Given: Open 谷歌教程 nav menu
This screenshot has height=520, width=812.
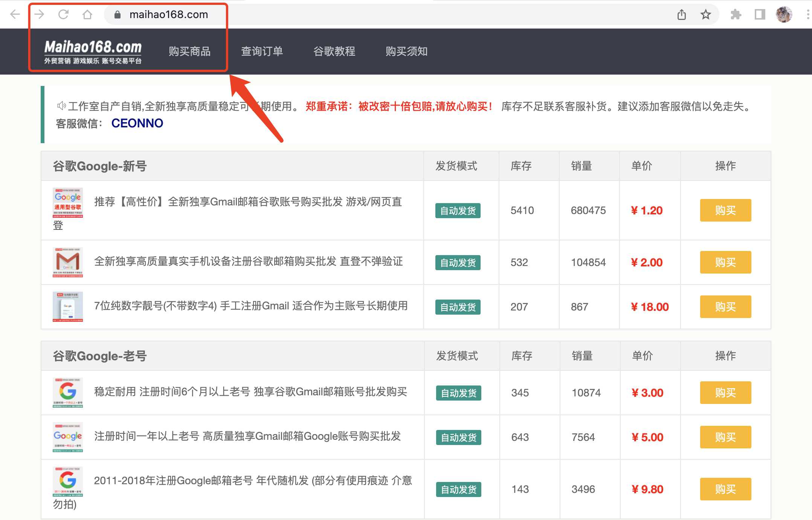Looking at the screenshot, I should point(334,51).
